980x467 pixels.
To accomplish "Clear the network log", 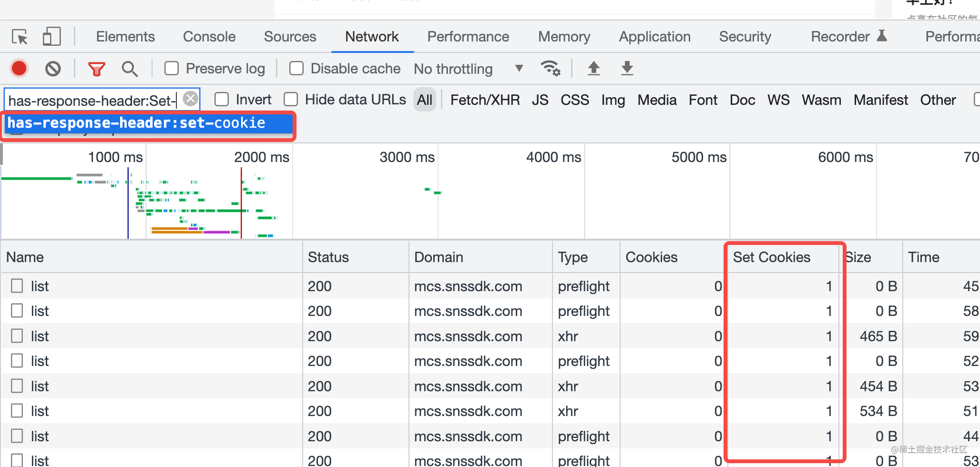I will [x=53, y=69].
